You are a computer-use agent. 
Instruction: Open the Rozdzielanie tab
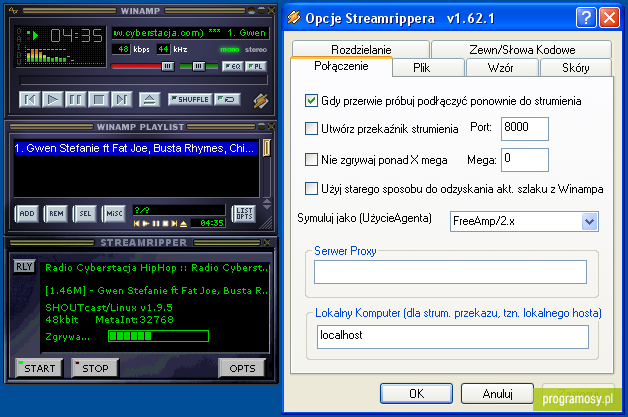361,50
